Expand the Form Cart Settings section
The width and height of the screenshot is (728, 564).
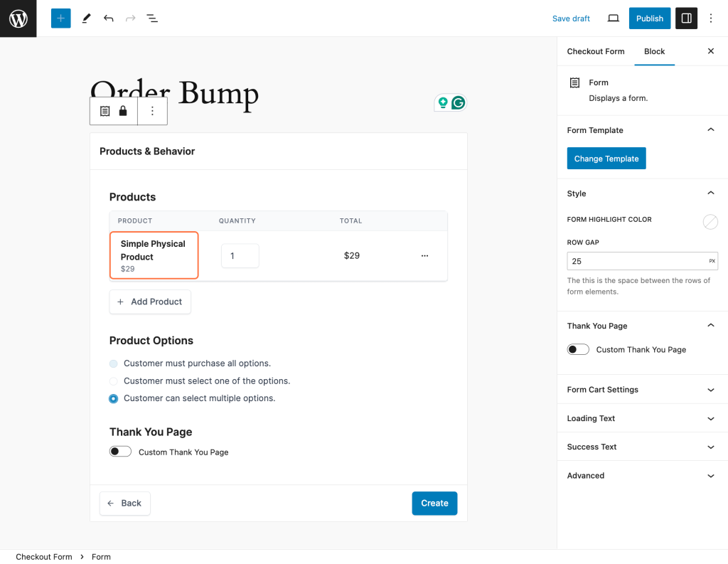click(641, 390)
